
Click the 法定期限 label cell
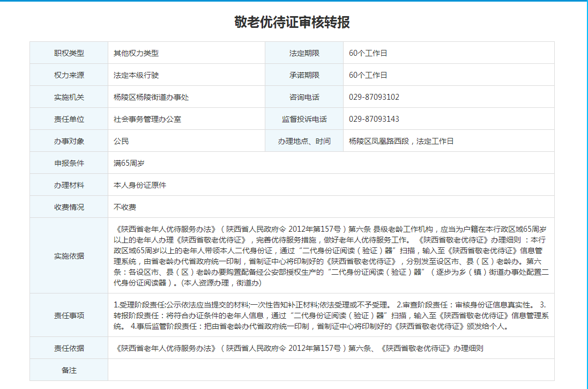point(304,53)
